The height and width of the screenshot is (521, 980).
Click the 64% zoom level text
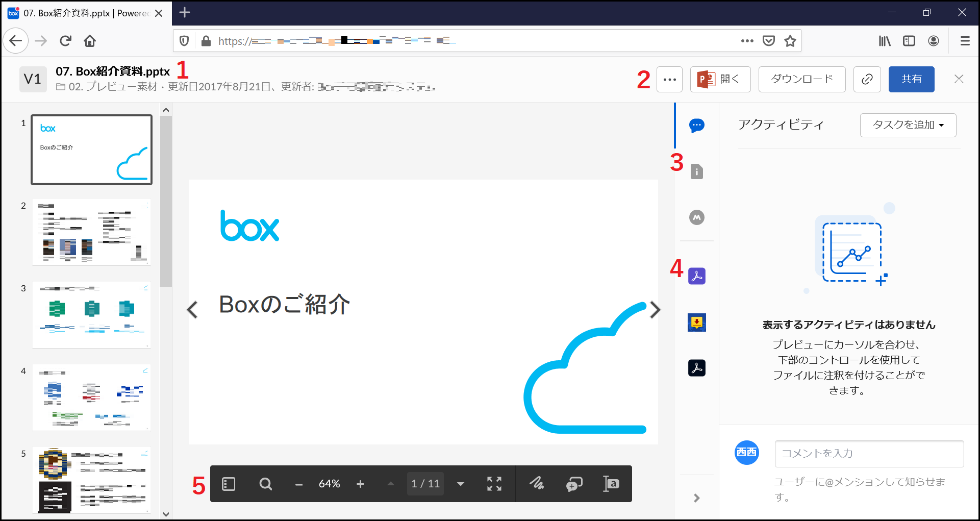[x=330, y=484]
